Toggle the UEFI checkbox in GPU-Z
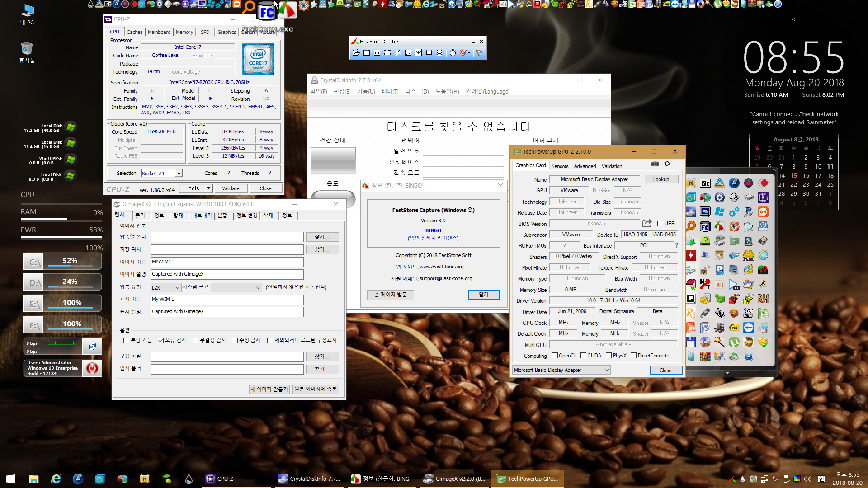The width and height of the screenshot is (868, 488). coord(660,224)
